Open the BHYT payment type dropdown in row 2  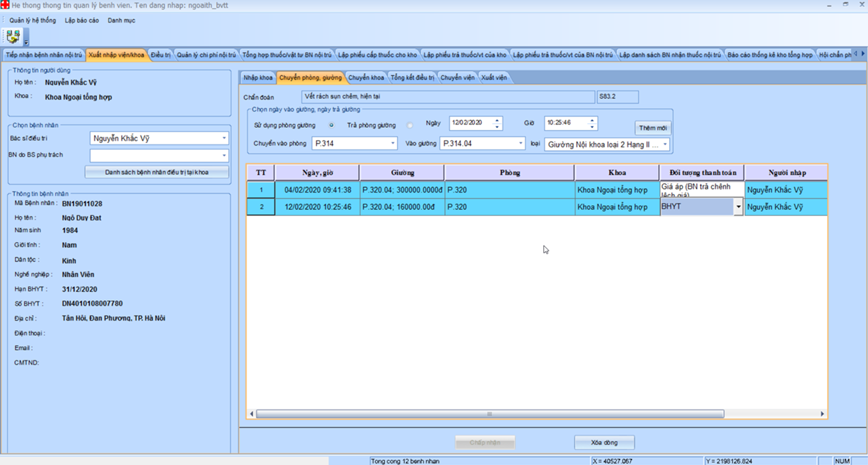pos(738,207)
